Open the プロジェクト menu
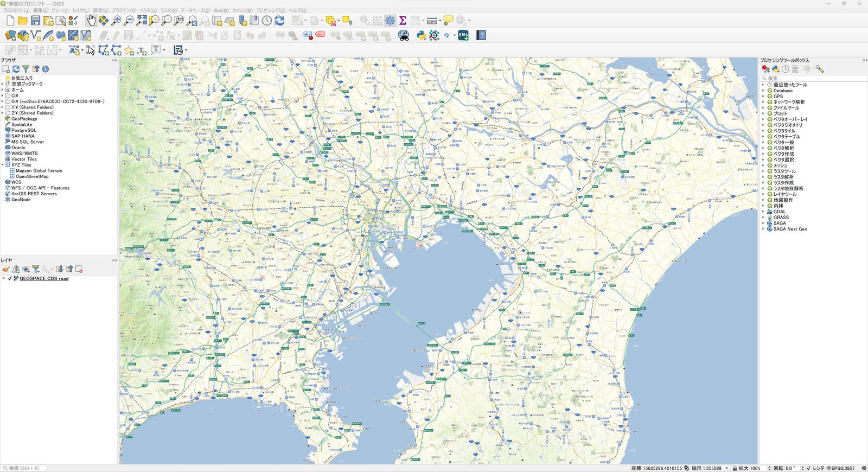This screenshot has height=472, width=868. pos(16,10)
